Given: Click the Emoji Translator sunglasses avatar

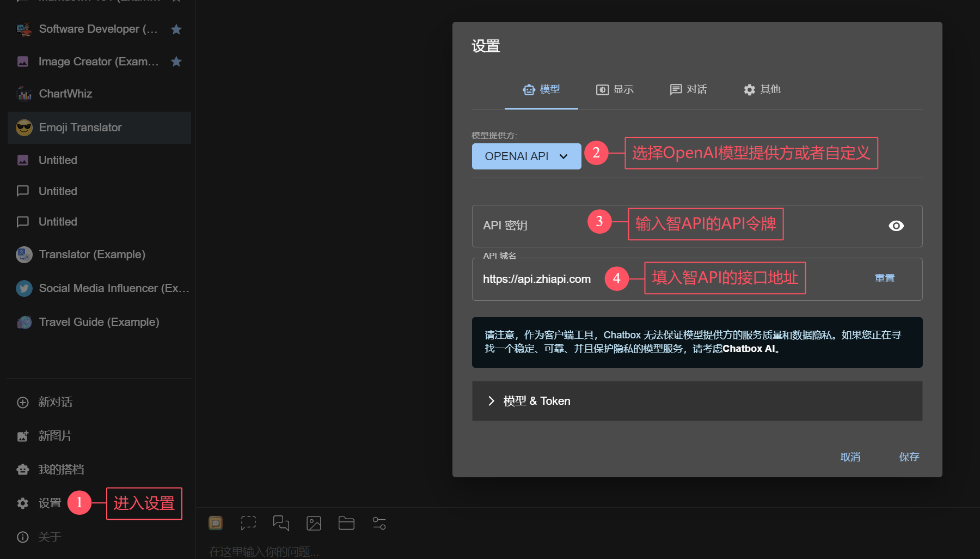Looking at the screenshot, I should click(x=24, y=127).
